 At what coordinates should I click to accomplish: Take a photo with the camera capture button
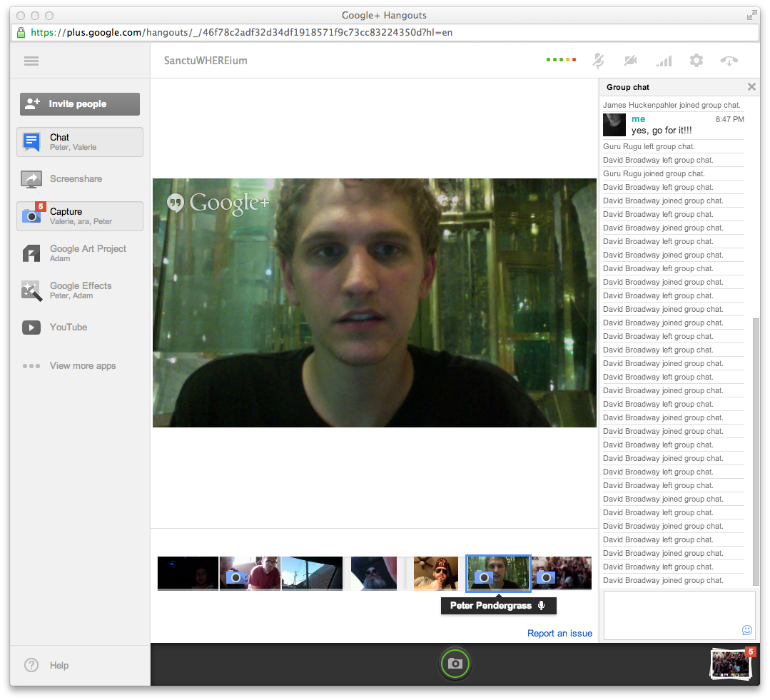point(455,664)
